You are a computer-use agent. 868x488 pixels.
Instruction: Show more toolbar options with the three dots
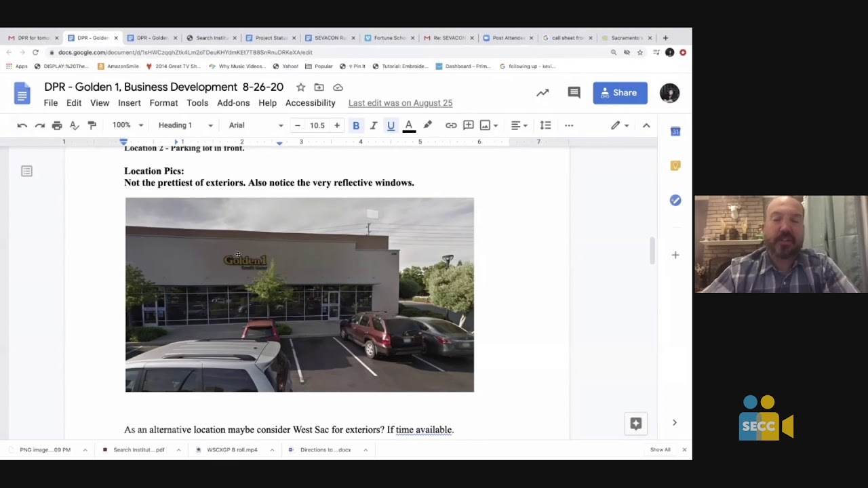coord(569,125)
